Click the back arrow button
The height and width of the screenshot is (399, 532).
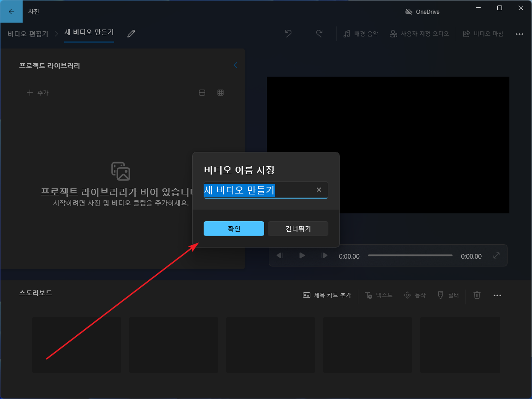pyautogui.click(x=11, y=12)
